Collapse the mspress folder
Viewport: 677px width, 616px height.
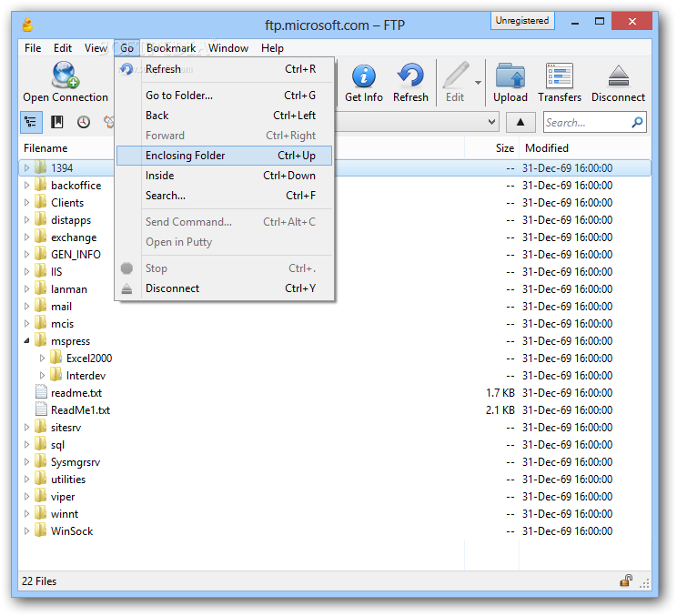(x=26, y=340)
